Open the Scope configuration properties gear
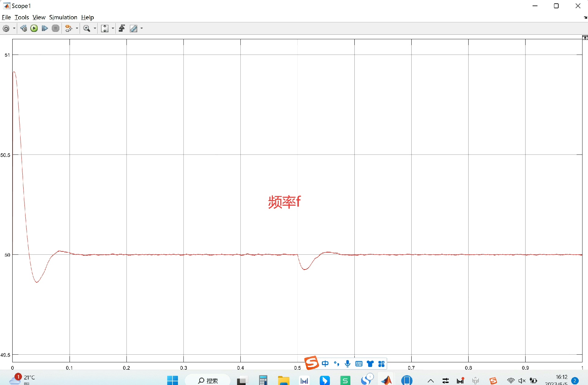 [x=6, y=29]
